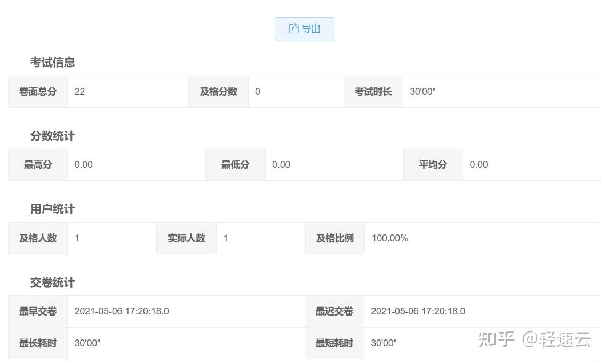Click the 及格人数 label cell

click(x=38, y=238)
